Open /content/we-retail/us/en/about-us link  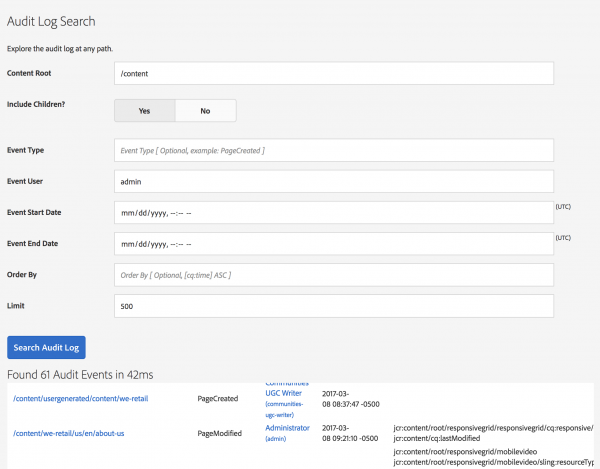tap(68, 433)
